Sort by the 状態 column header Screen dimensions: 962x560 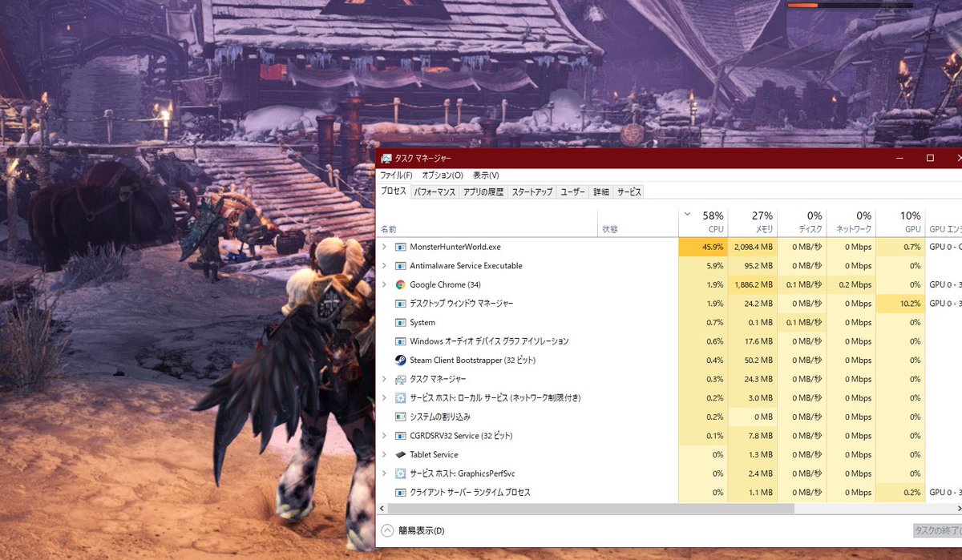coord(637,222)
